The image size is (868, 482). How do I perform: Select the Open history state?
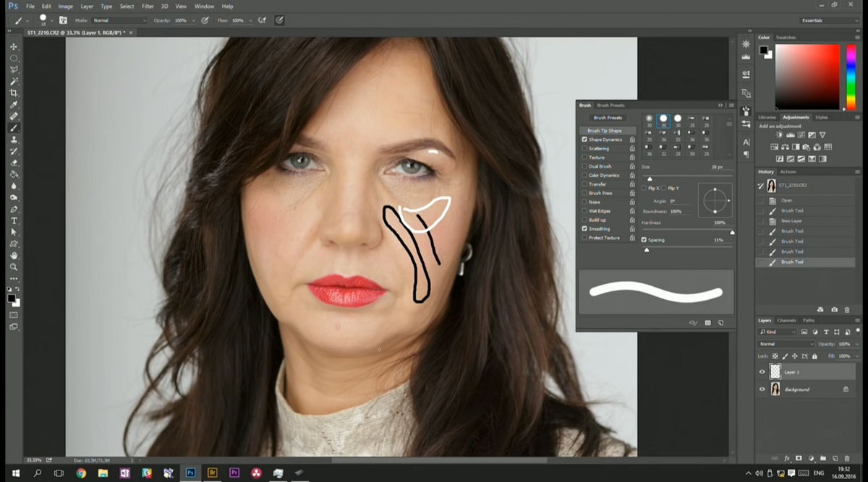pyautogui.click(x=805, y=200)
